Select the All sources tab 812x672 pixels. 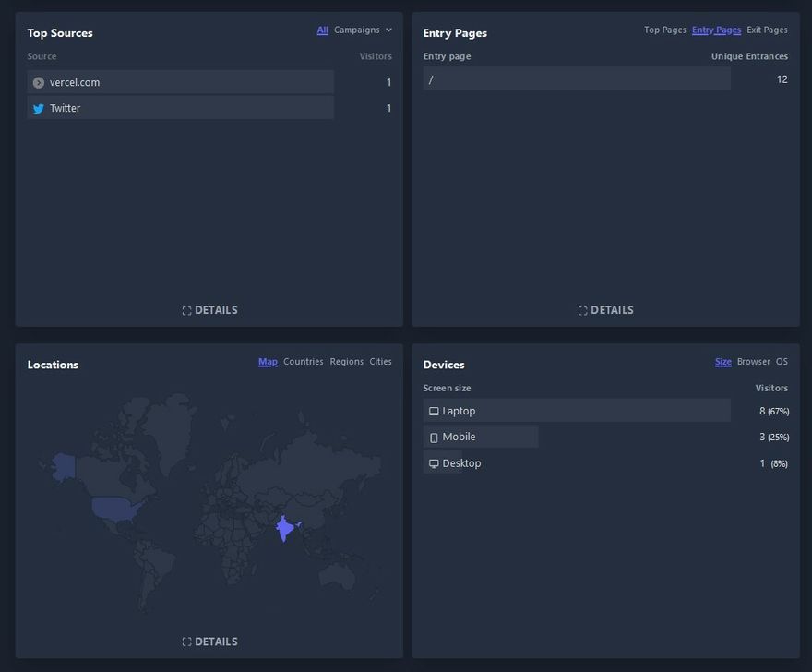[x=322, y=30]
